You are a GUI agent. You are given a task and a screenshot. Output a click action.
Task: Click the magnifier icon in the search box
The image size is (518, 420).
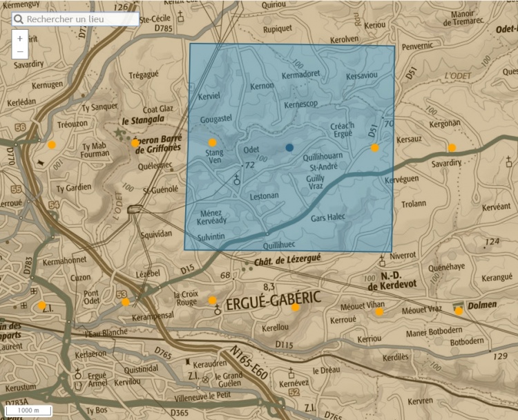coord(19,19)
